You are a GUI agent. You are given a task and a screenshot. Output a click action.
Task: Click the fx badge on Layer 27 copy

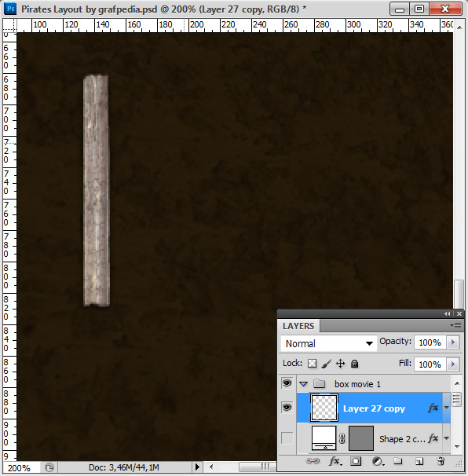[x=433, y=408]
